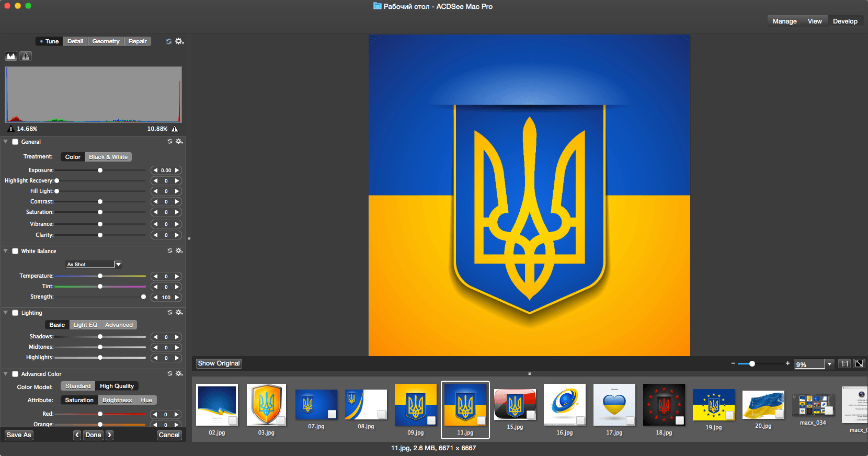Click the clipping warning triangle icon

[26, 56]
